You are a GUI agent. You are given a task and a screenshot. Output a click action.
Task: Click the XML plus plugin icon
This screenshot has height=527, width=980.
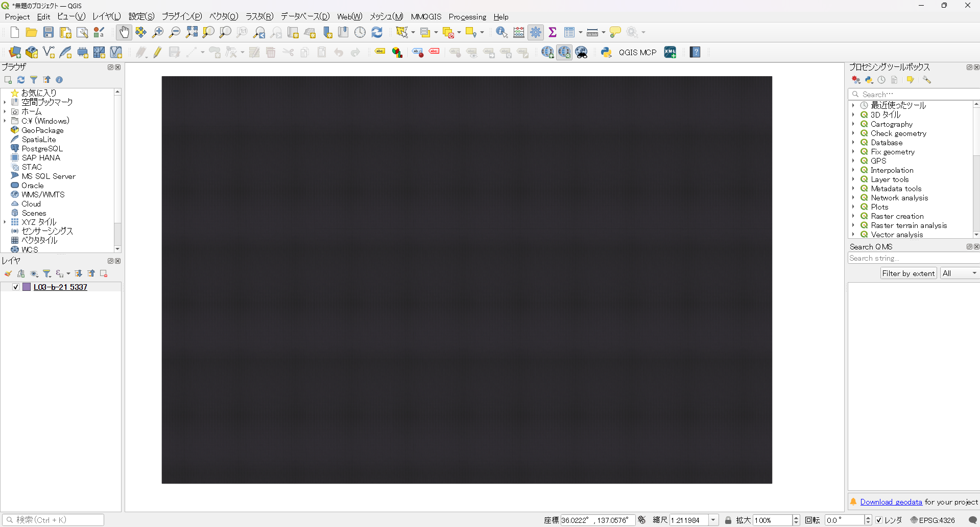coord(670,52)
